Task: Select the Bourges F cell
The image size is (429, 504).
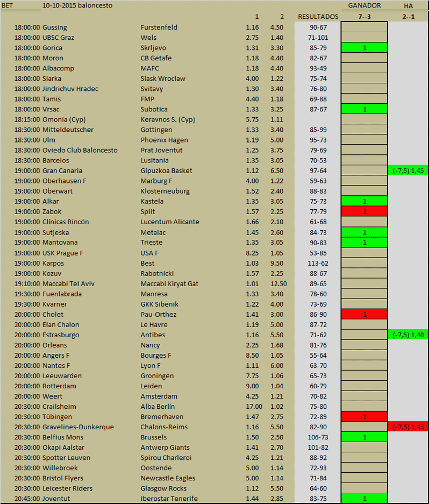Action: (x=156, y=356)
